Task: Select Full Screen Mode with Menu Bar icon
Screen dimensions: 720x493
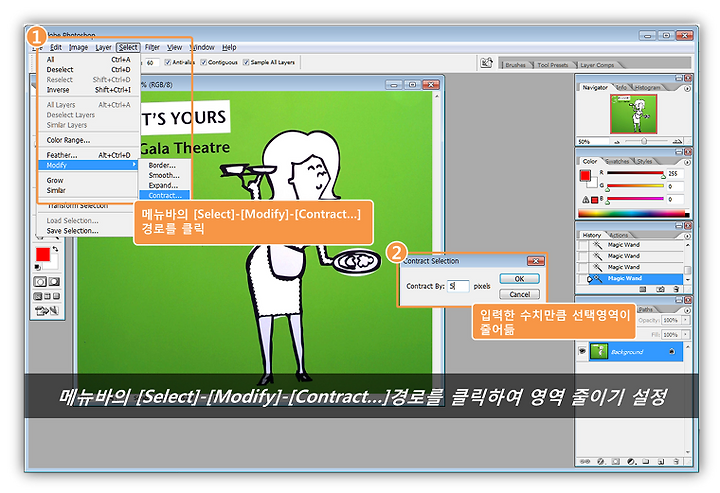Action: pos(47,296)
